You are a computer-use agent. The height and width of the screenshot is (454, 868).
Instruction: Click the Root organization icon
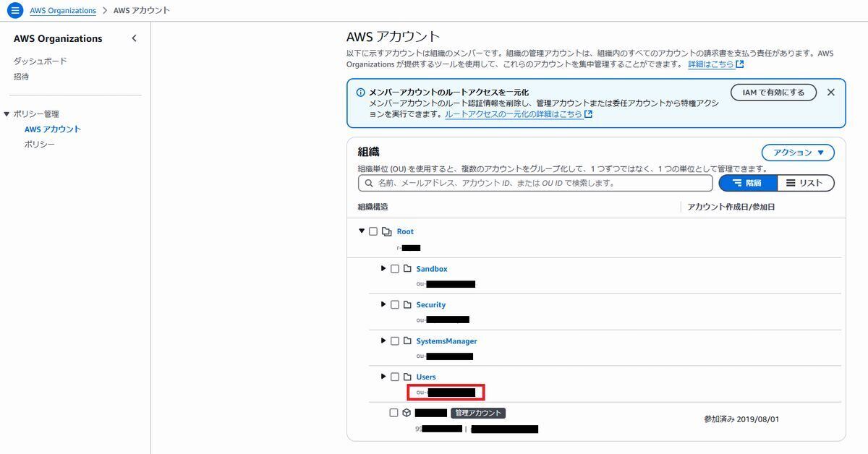pyautogui.click(x=387, y=231)
